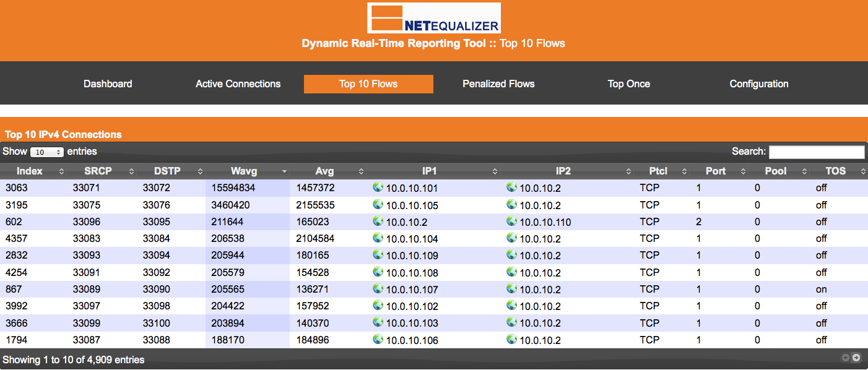Click the globe icon next to 10.0.10.106
This screenshot has width=868, height=370.
pos(378,339)
